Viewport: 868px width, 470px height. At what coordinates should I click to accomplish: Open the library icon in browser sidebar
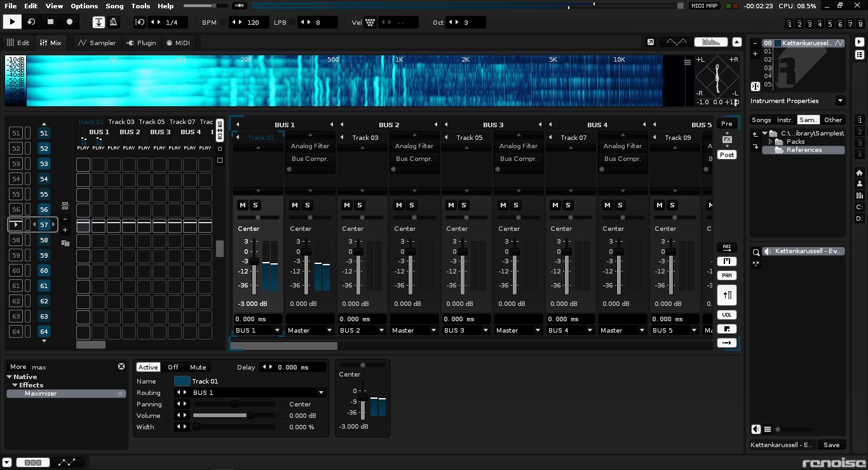[859, 196]
